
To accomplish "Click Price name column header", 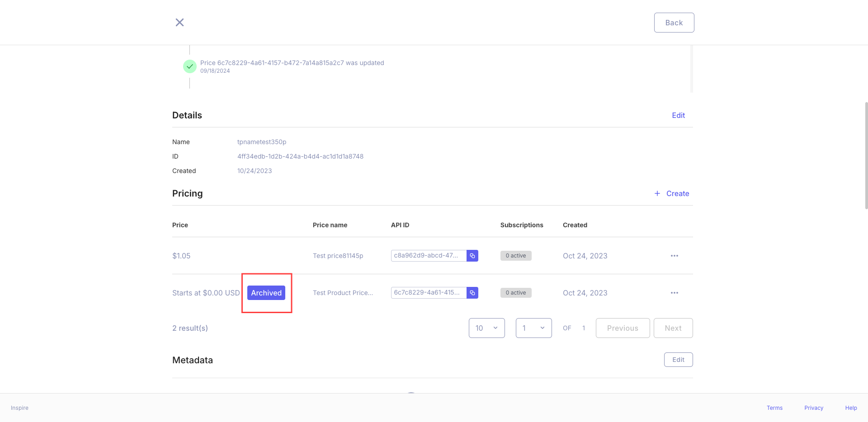I will pos(330,225).
